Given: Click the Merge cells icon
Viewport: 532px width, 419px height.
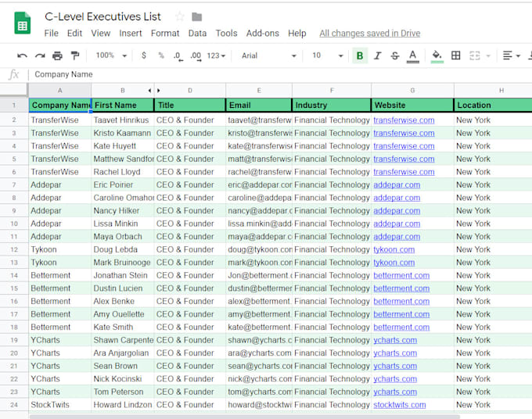Looking at the screenshot, I should coord(474,56).
